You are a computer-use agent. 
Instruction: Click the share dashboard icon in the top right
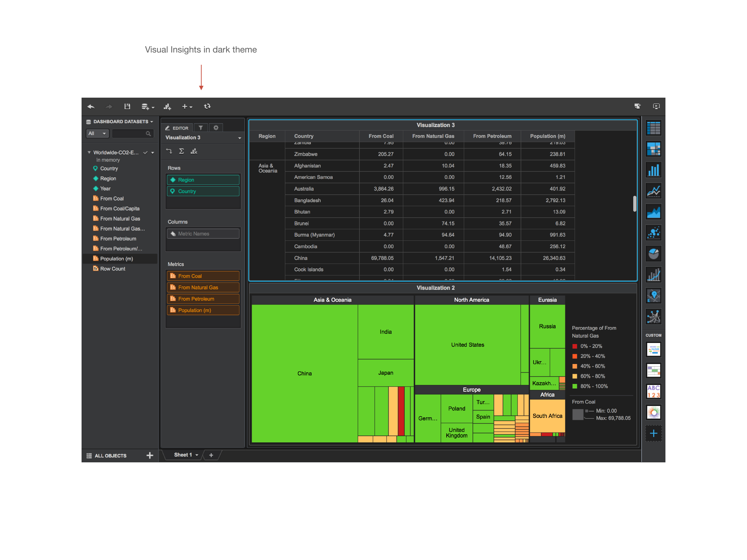637,106
